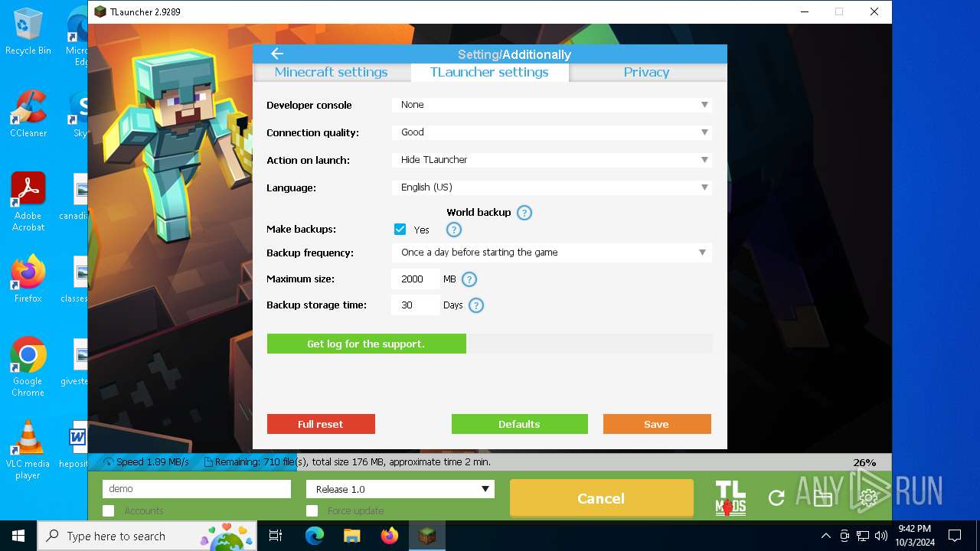
Task: Expand Language dropdown
Action: click(x=552, y=187)
